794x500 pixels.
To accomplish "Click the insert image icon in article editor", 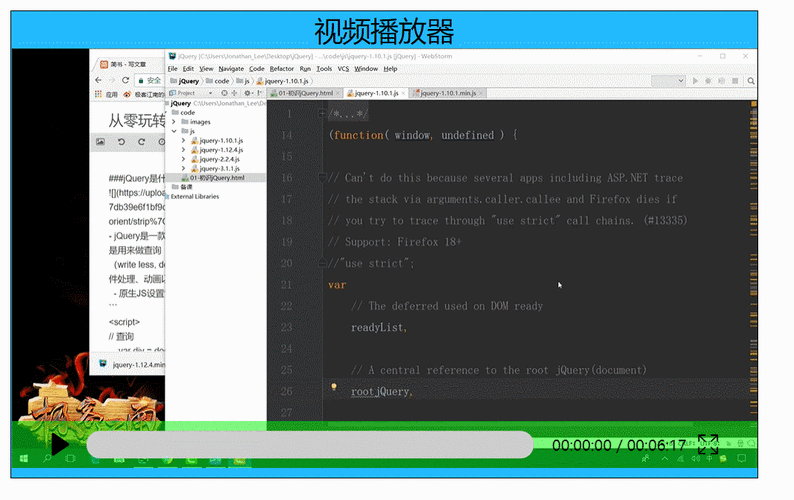I will [100, 142].
